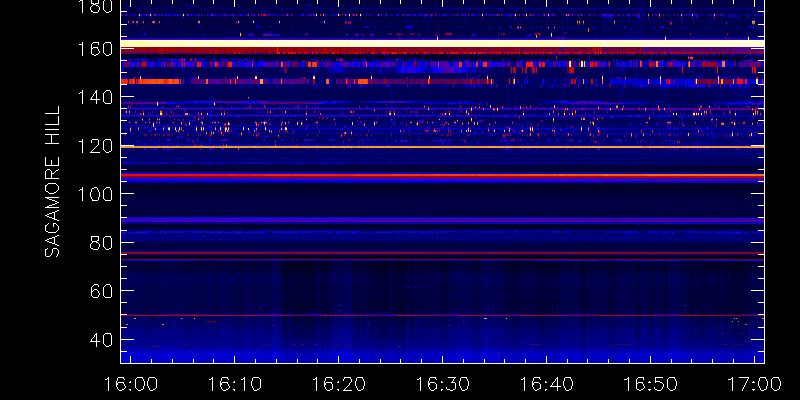Click the red line near 75
Image resolution: width=800 pixels, height=400 pixels.
pyautogui.click(x=442, y=253)
